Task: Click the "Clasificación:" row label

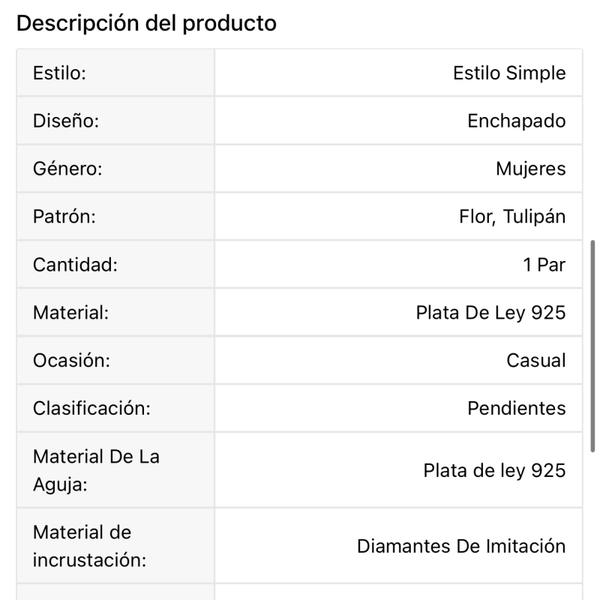Action: pyautogui.click(x=91, y=409)
